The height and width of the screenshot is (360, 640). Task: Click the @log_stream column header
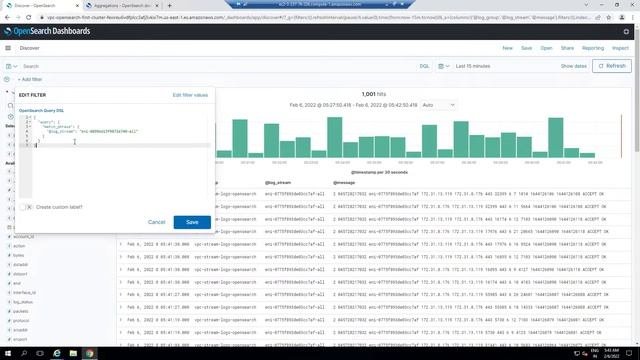[x=278, y=183]
